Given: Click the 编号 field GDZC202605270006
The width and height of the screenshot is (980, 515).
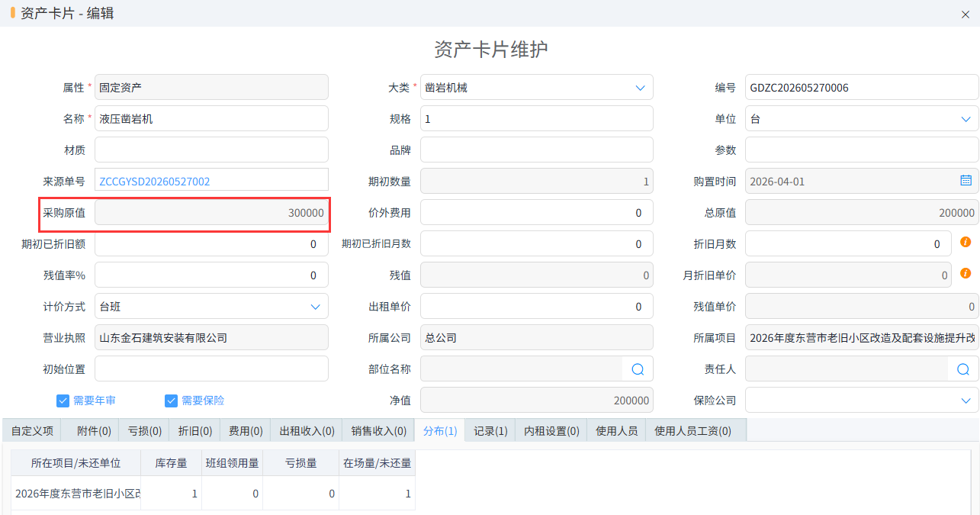Looking at the screenshot, I should click(862, 88).
